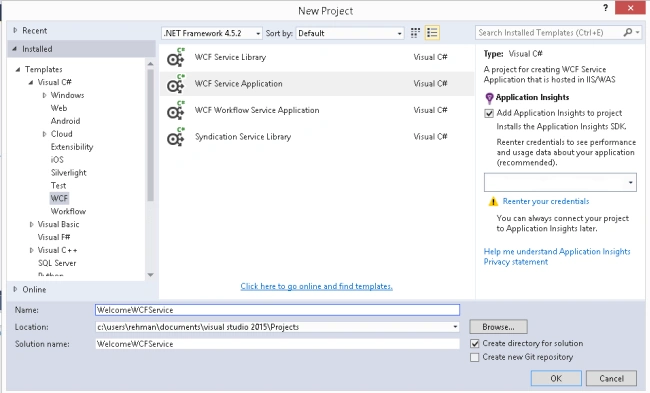The height and width of the screenshot is (393, 650).
Task: Uncheck Add Application Insights to project
Action: coord(489,113)
